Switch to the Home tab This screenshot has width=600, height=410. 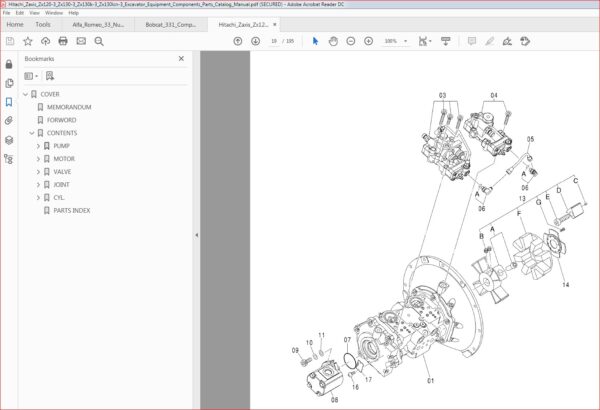(15, 25)
